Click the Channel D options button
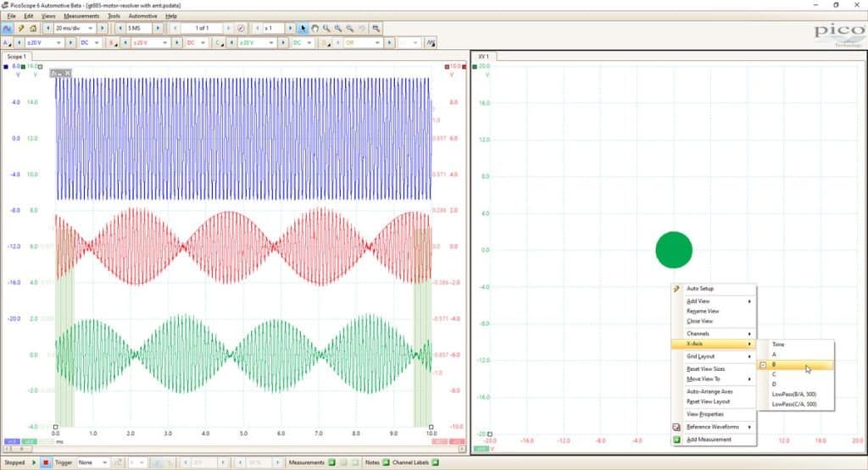Image resolution: width=868 pixels, height=470 pixels. [325, 42]
